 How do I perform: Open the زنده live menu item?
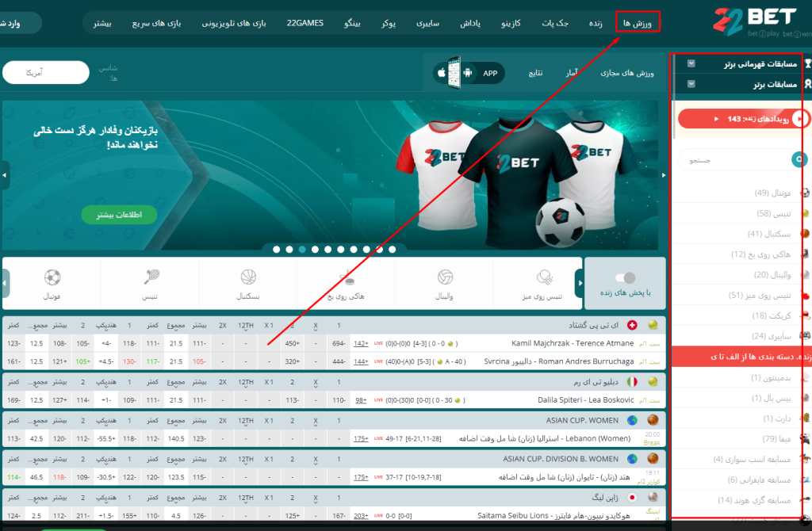596,23
